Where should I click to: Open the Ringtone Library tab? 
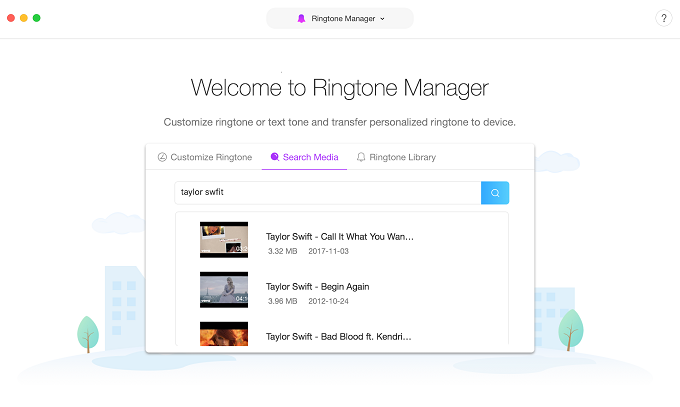tap(396, 157)
